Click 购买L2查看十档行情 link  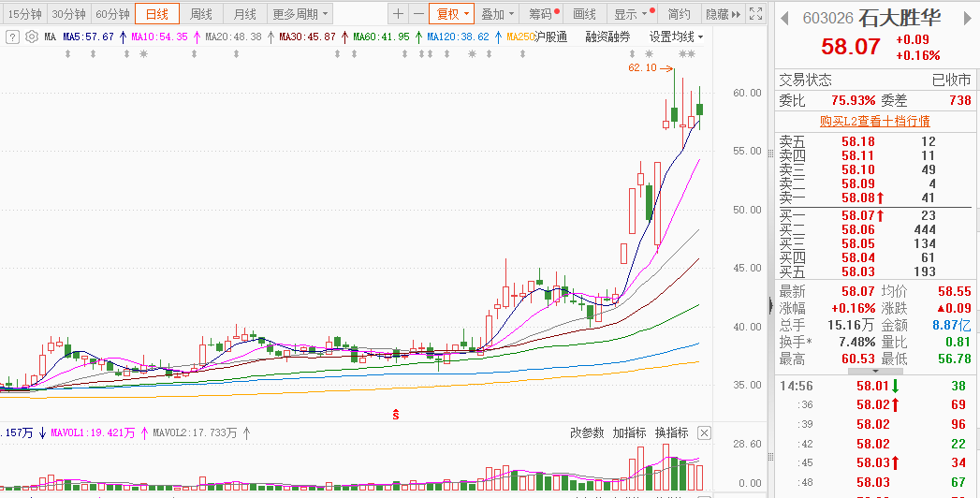(875, 121)
